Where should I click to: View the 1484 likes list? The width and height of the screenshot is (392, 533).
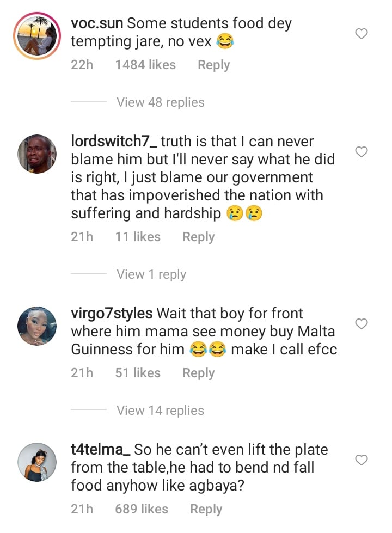[145, 65]
